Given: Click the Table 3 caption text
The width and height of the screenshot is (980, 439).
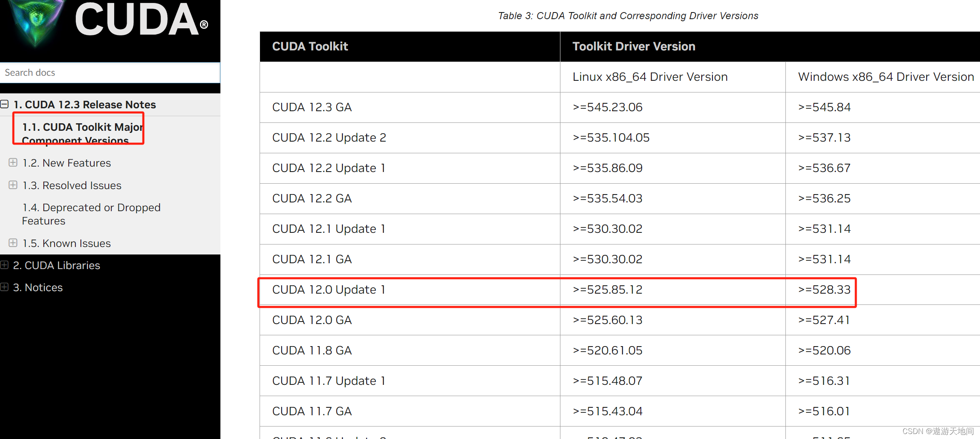Looking at the screenshot, I should click(x=628, y=16).
